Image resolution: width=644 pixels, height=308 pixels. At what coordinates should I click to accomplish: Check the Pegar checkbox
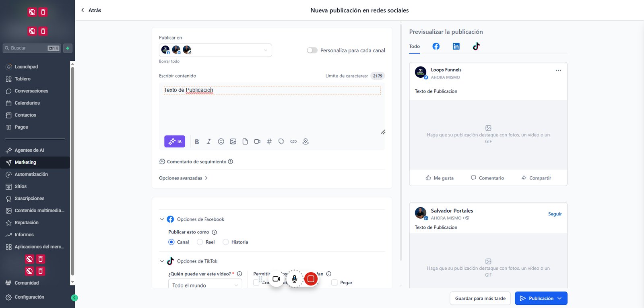tap(334, 283)
